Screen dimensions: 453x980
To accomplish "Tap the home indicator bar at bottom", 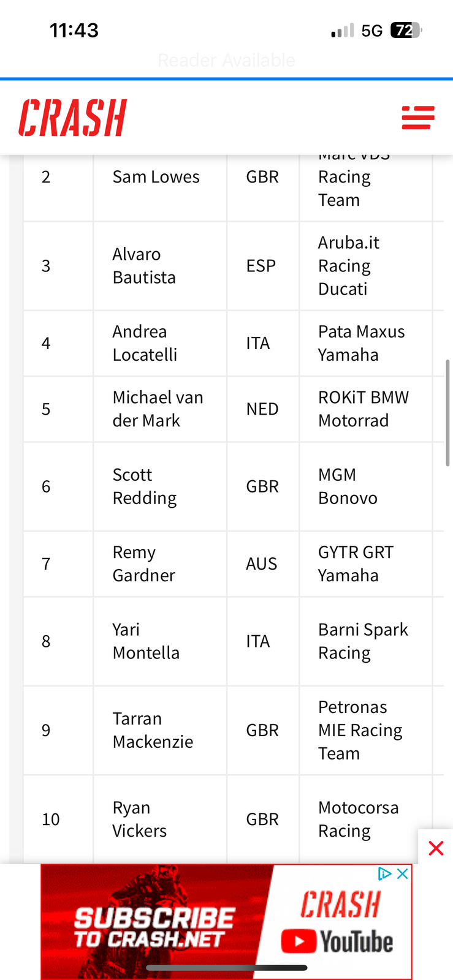I will [226, 968].
